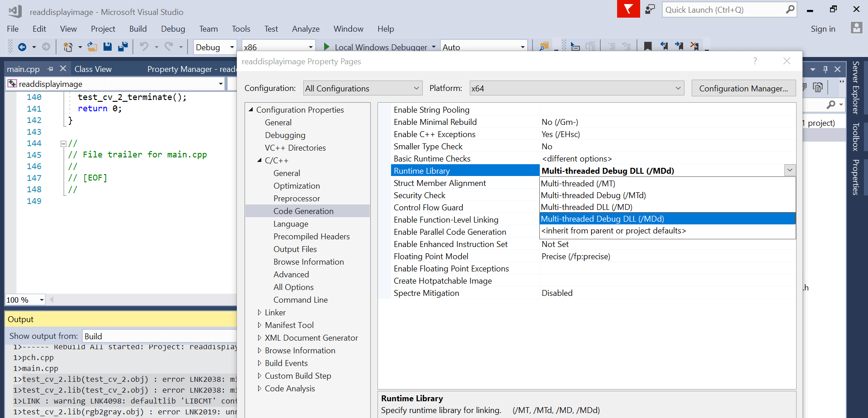Click the Find in Files icon

[544, 47]
